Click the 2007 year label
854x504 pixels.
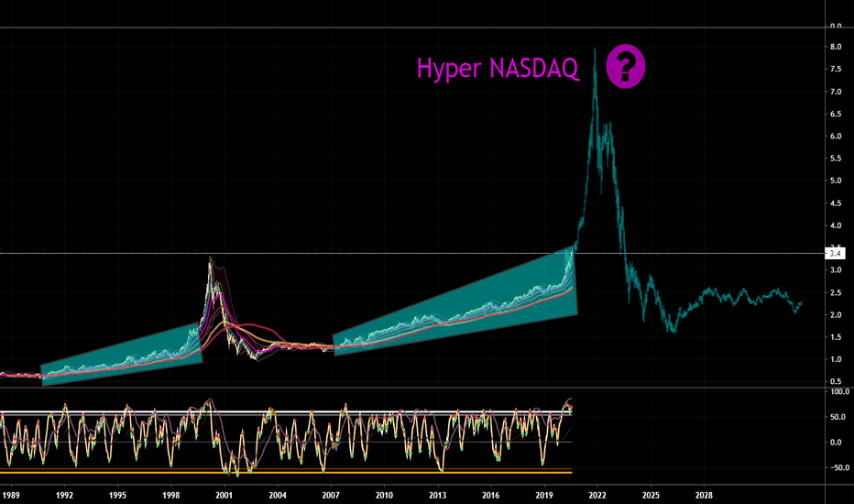coord(331,495)
